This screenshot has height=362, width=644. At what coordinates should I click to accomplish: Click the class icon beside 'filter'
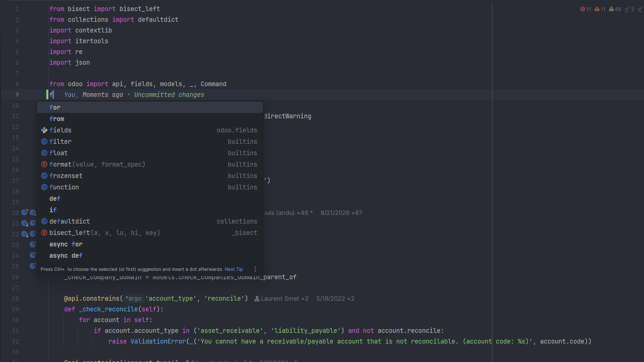(x=44, y=141)
